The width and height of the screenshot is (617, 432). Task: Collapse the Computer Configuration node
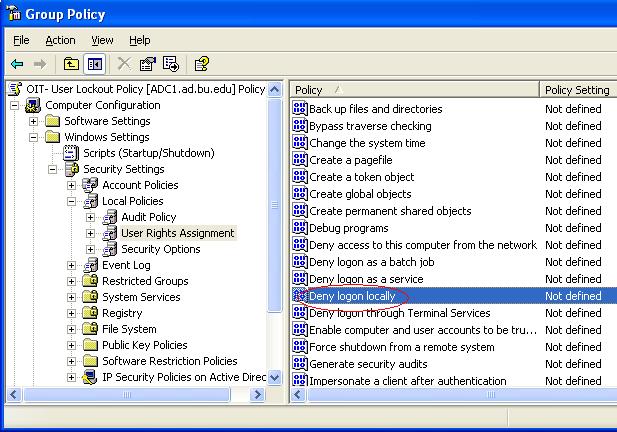[15, 105]
